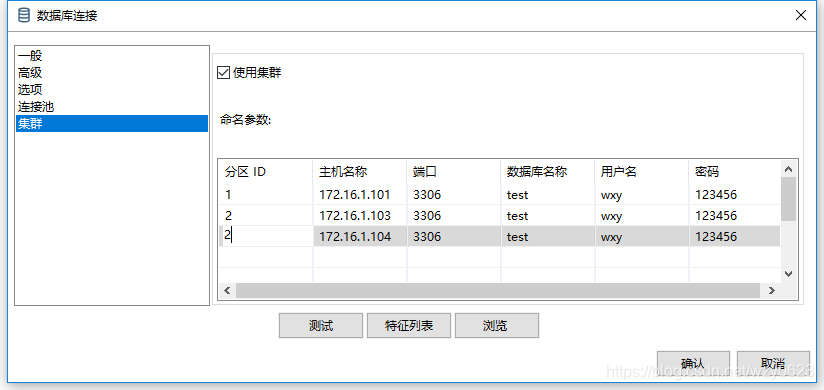The image size is (824, 390).
Task: Click the 特征列表 button
Action: [408, 325]
